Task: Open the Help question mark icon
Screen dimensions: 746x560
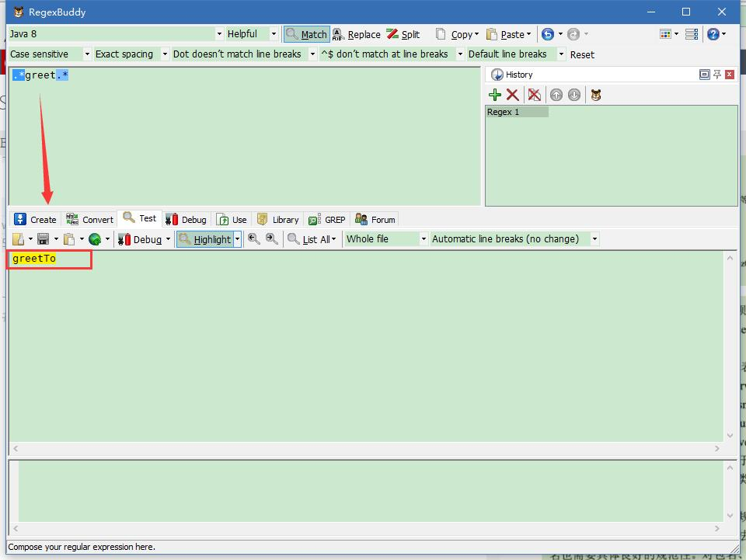Action: [713, 33]
